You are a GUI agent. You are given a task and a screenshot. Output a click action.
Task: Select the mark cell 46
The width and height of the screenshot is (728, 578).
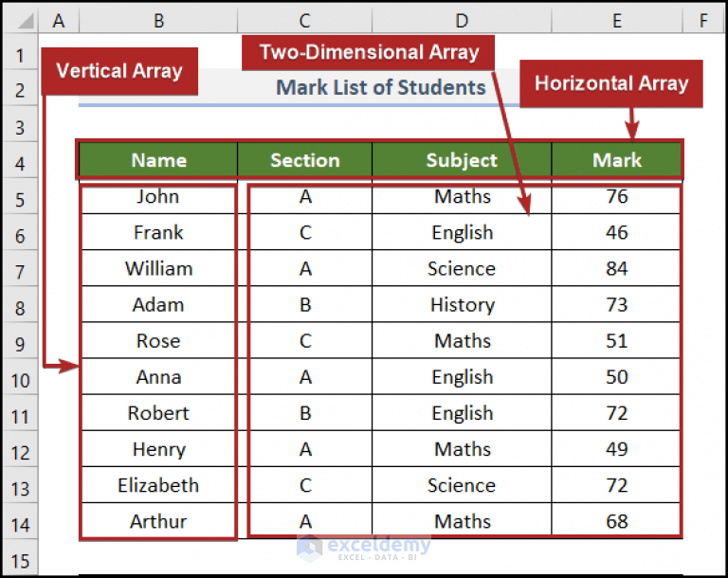[616, 232]
